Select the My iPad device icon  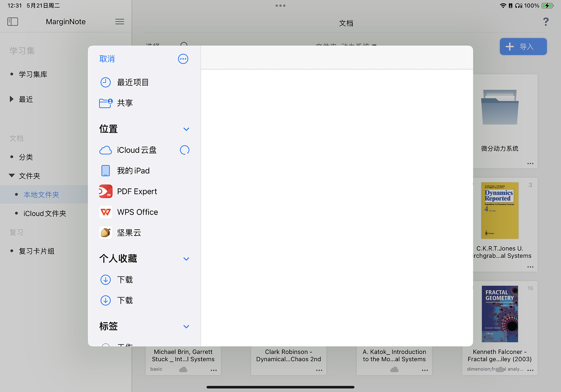106,171
